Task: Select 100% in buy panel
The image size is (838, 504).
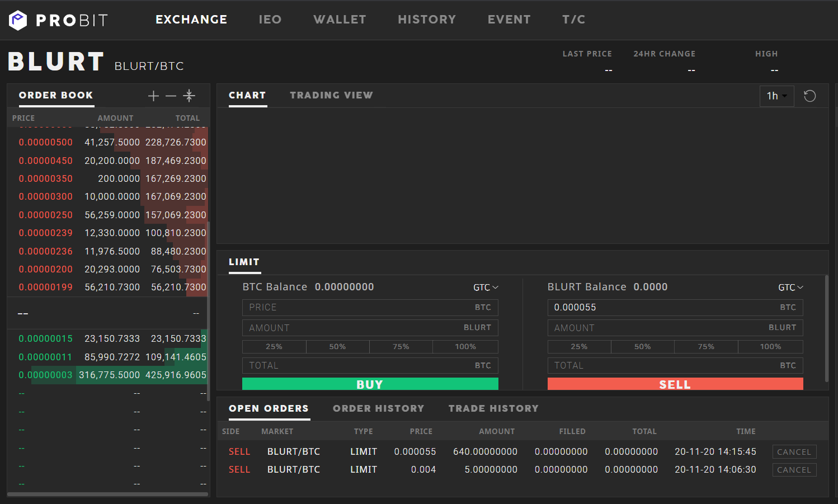Action: (465, 347)
